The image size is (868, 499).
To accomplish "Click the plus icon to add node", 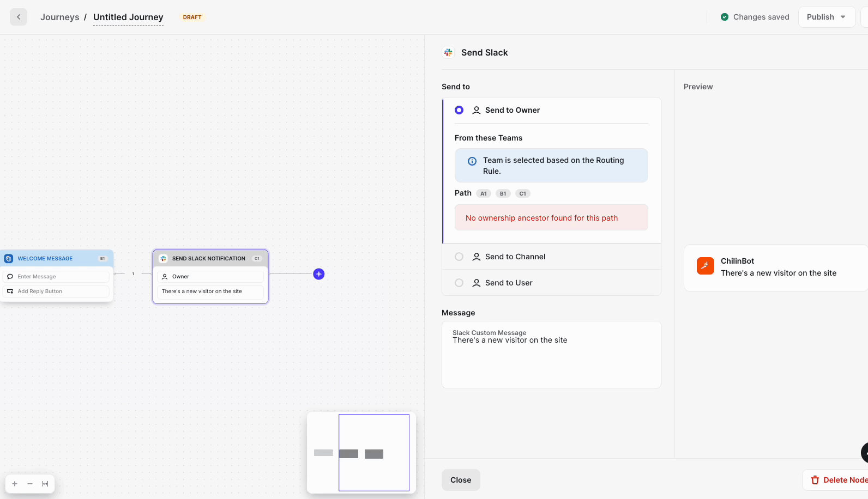I will click(319, 274).
